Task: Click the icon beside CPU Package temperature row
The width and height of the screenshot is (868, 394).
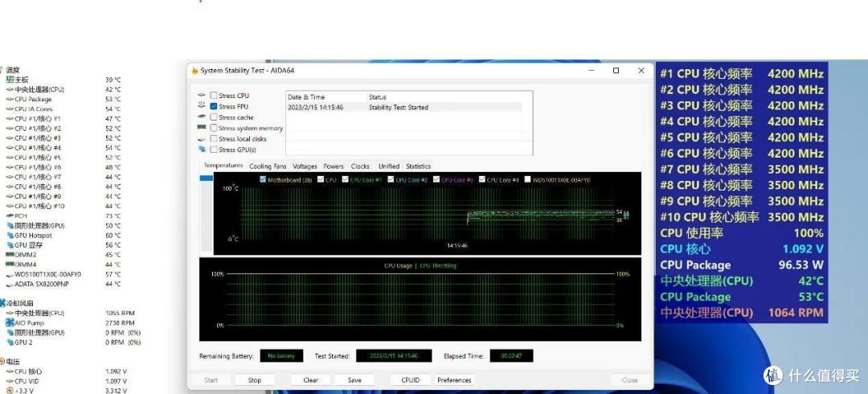Action: coord(10,99)
